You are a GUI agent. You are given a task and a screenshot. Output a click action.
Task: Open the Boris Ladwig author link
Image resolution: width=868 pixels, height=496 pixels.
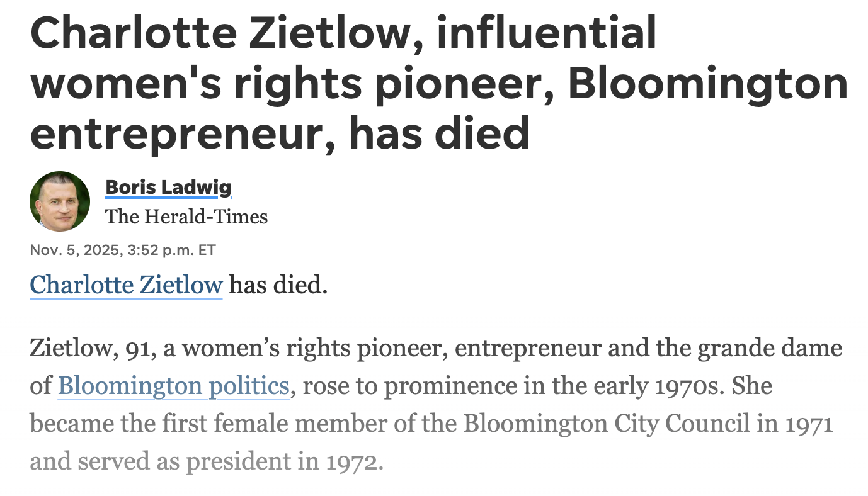click(168, 187)
